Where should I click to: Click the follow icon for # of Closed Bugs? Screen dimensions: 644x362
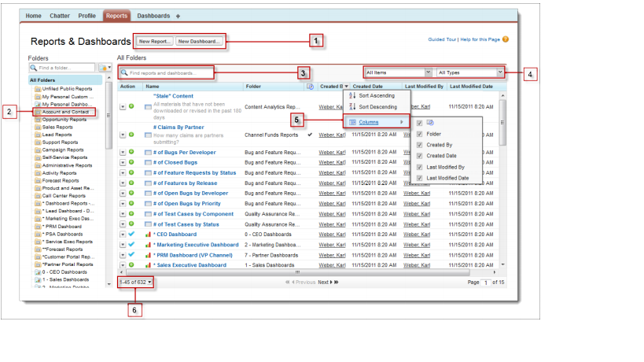coord(131,162)
